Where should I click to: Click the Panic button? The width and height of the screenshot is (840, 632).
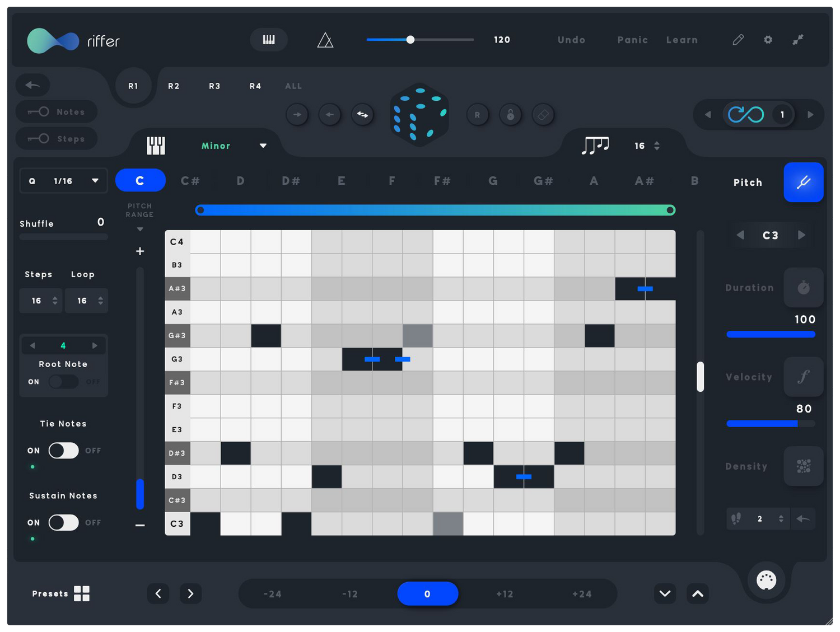(x=632, y=40)
